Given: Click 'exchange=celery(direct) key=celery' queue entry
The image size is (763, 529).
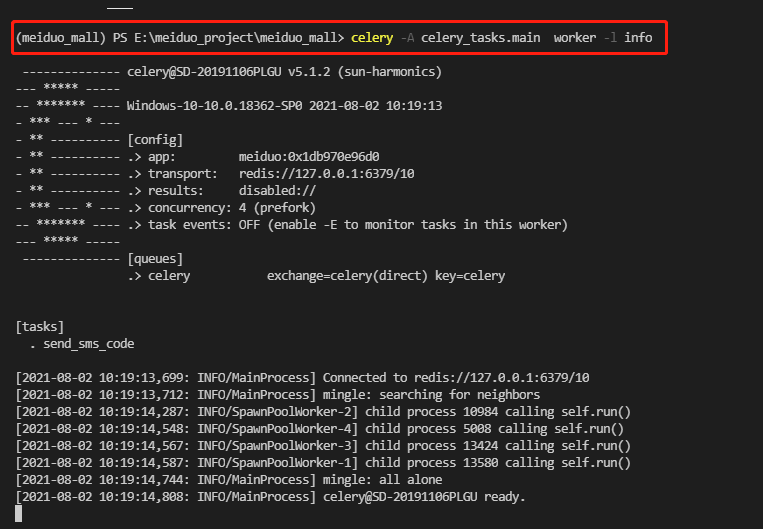Looking at the screenshot, I should click(386, 276).
